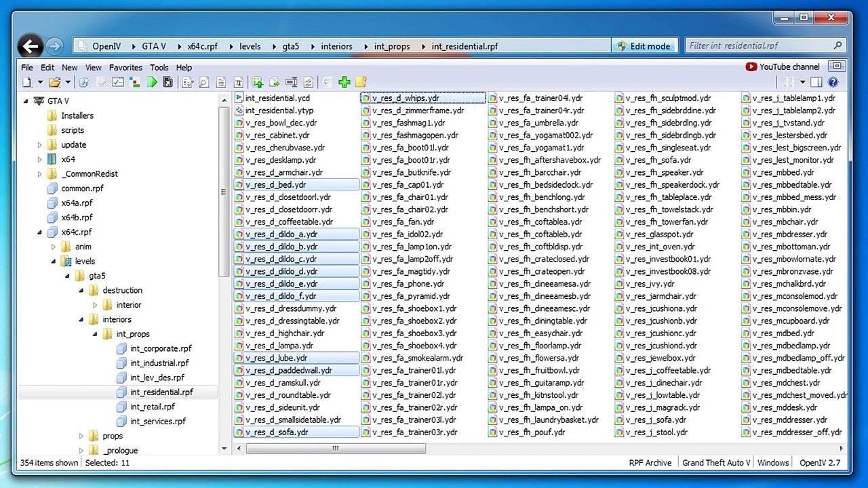Open the view mode dropdown arrow
Viewport: 868px width, 488px height.
tap(802, 82)
